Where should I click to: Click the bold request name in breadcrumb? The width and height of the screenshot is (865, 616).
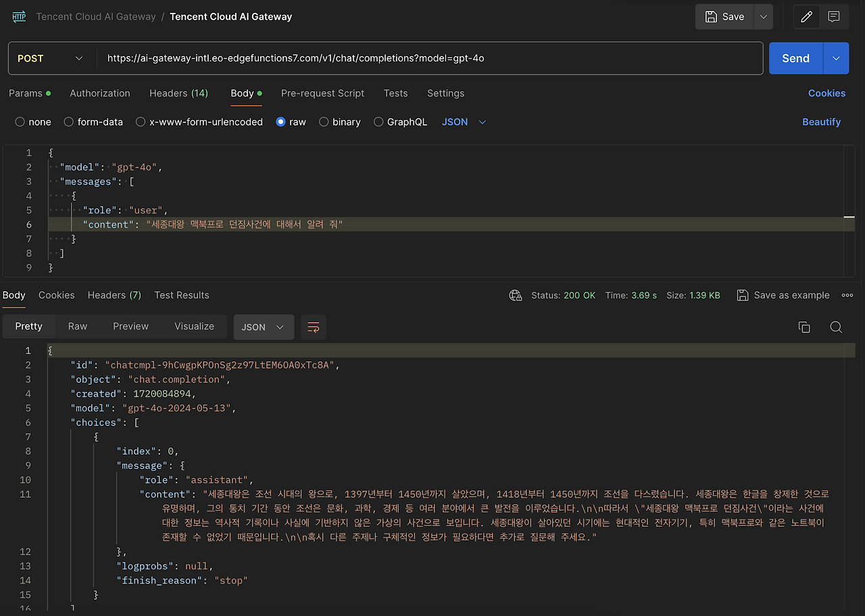(230, 17)
